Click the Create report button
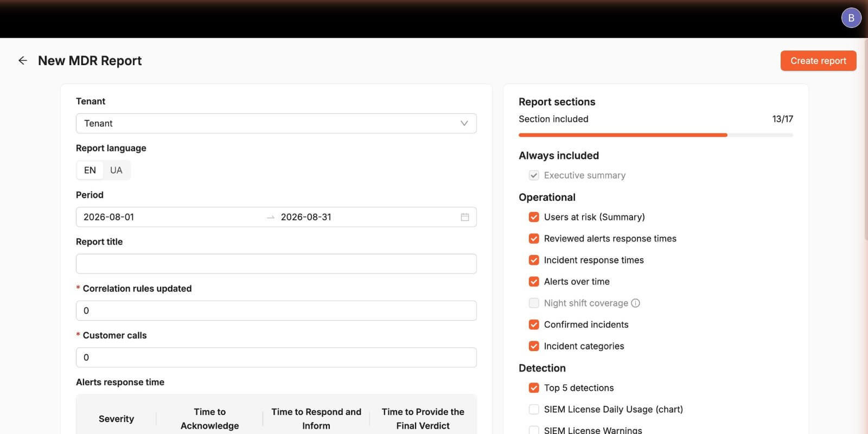This screenshot has height=434, width=868. tap(818, 61)
